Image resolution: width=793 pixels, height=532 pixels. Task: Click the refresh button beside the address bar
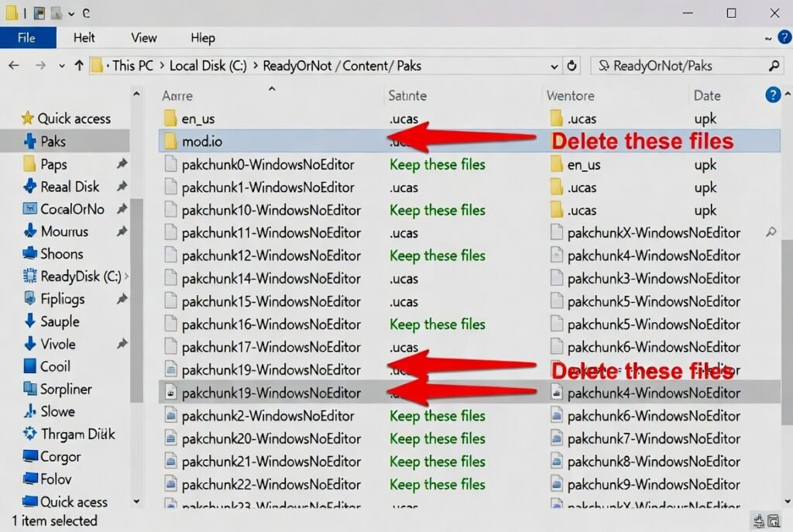pos(572,66)
